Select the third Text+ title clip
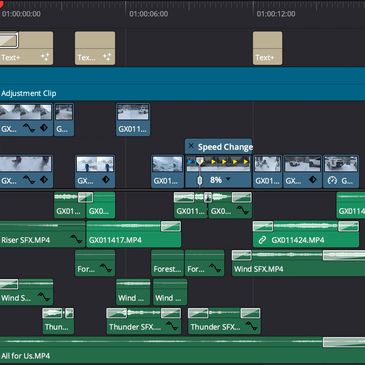Screen dimensions: 365x365 click(x=267, y=48)
